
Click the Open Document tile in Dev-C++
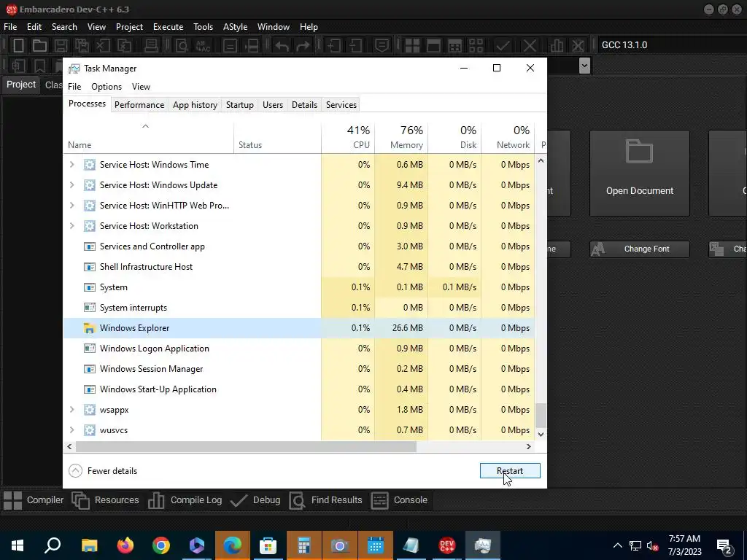pyautogui.click(x=639, y=174)
